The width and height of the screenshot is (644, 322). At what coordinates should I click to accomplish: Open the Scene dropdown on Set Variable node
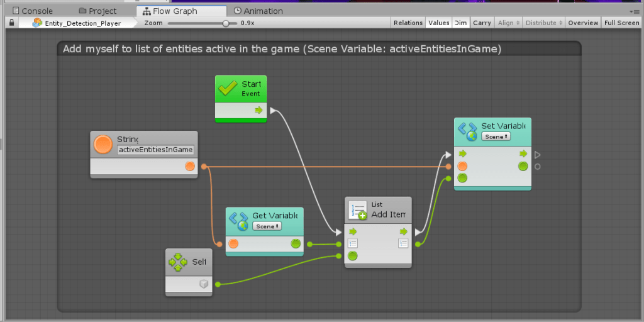click(x=496, y=136)
